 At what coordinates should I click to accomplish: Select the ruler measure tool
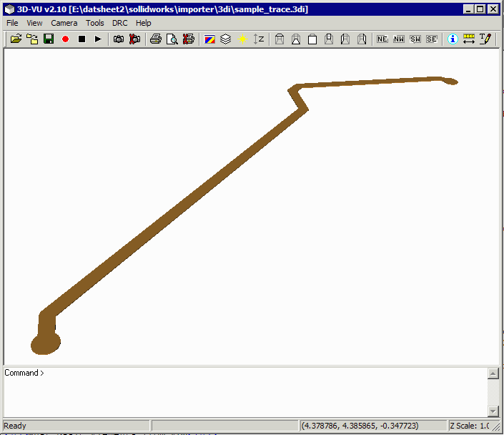tap(469, 39)
